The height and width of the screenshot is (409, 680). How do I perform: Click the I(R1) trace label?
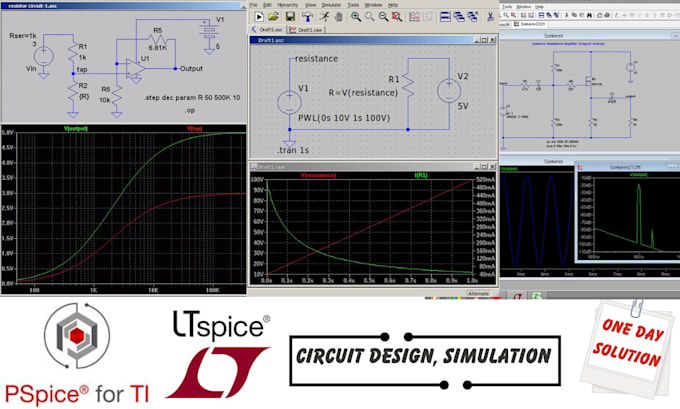click(421, 175)
